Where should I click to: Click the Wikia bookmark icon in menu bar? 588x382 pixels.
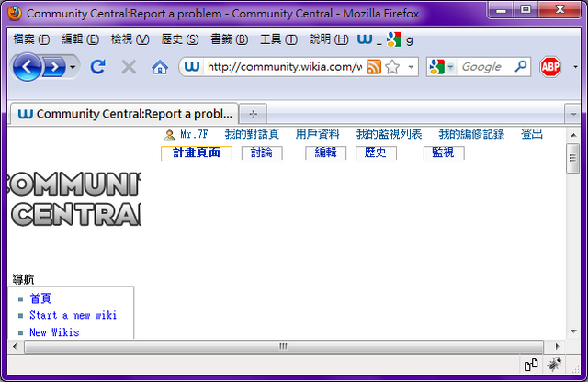coord(365,39)
